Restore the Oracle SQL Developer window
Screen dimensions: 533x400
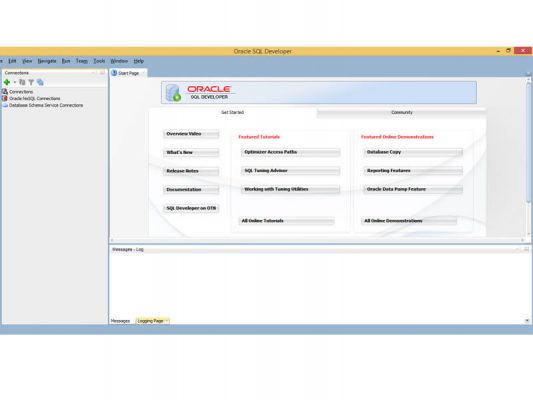click(x=508, y=51)
